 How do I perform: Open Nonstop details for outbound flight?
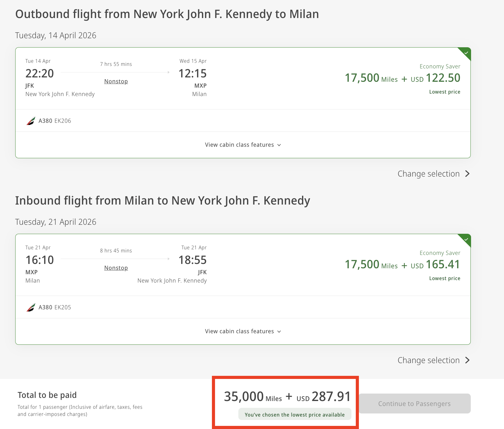[116, 81]
